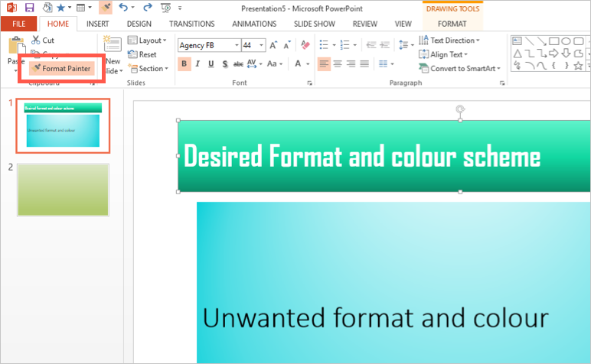
Task: Save the presentation from Quick Access toolbar
Action: [x=29, y=8]
